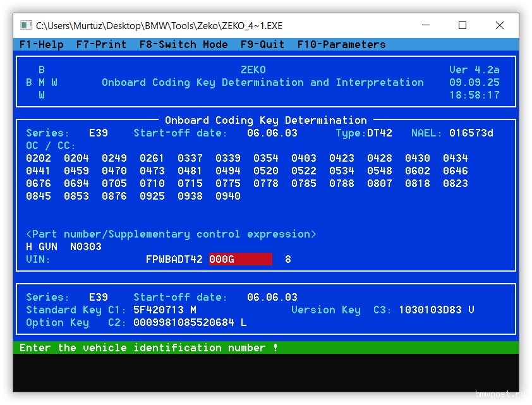This screenshot has height=405, width=532.
Task: Select F1-Help in the menu bar
Action: coord(41,44)
